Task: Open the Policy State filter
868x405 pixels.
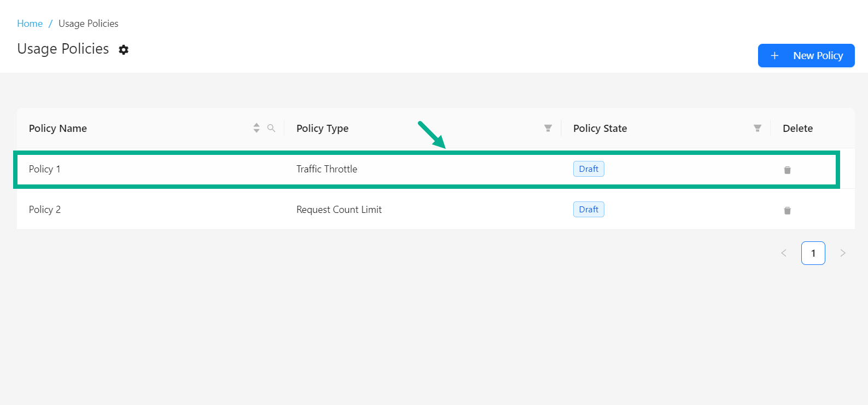Action: pos(757,128)
